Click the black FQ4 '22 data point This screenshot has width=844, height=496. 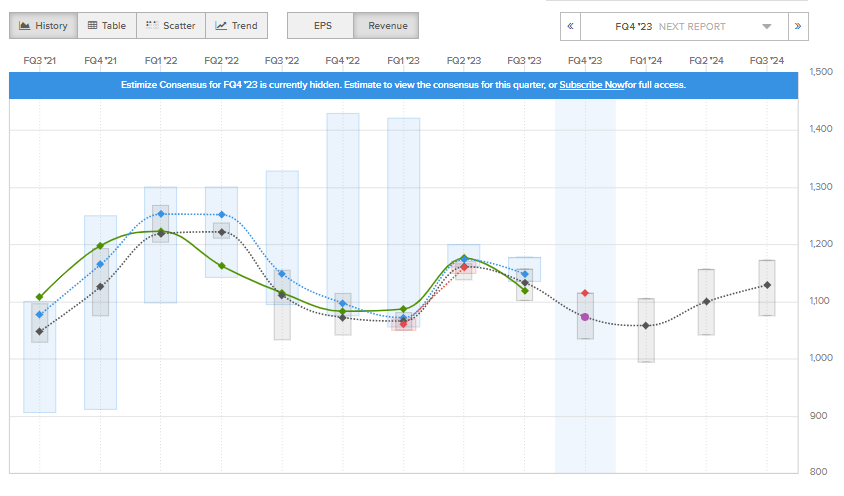[343, 318]
